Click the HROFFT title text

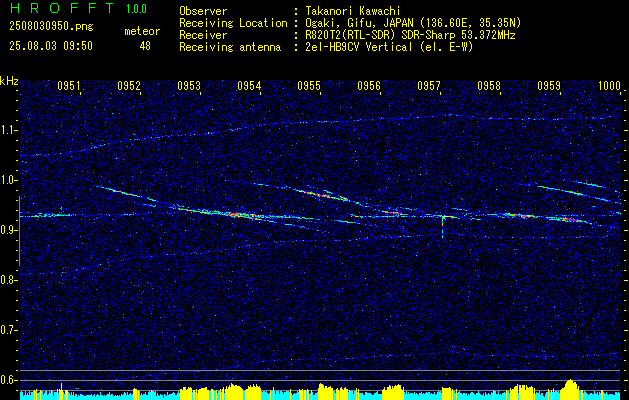(61, 8)
